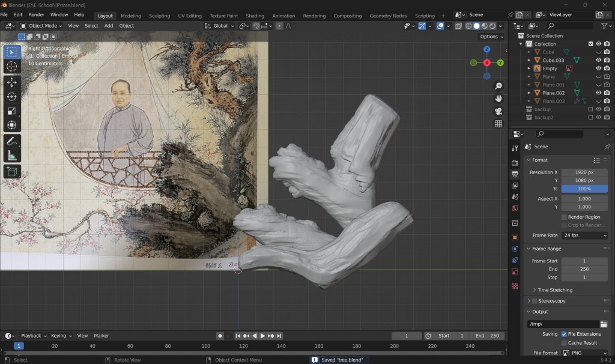Open the Render menu

coord(36,14)
